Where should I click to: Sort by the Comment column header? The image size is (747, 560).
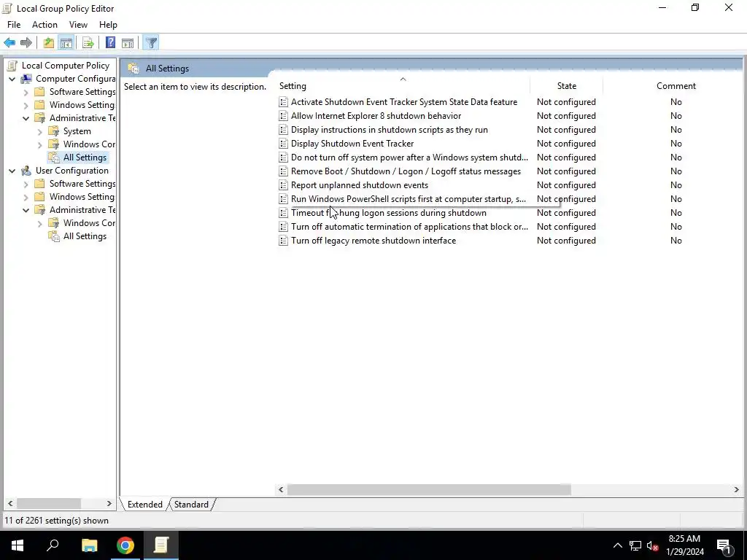[676, 86]
